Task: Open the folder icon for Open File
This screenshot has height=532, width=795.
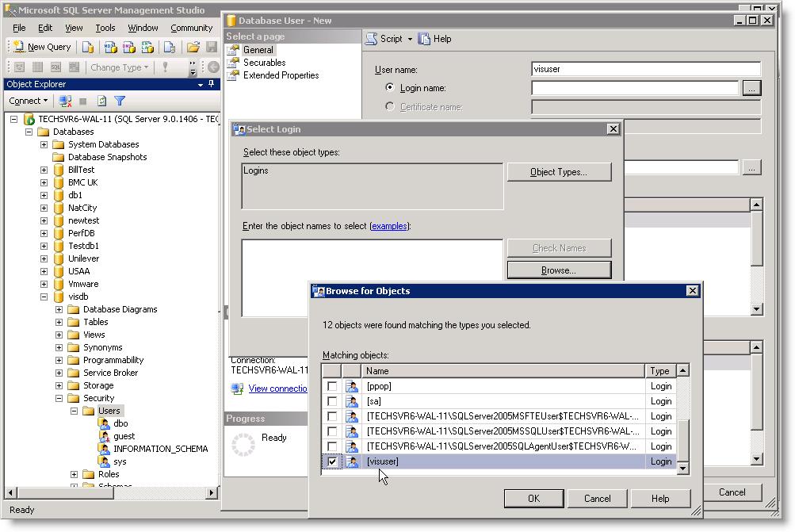Action: point(193,47)
